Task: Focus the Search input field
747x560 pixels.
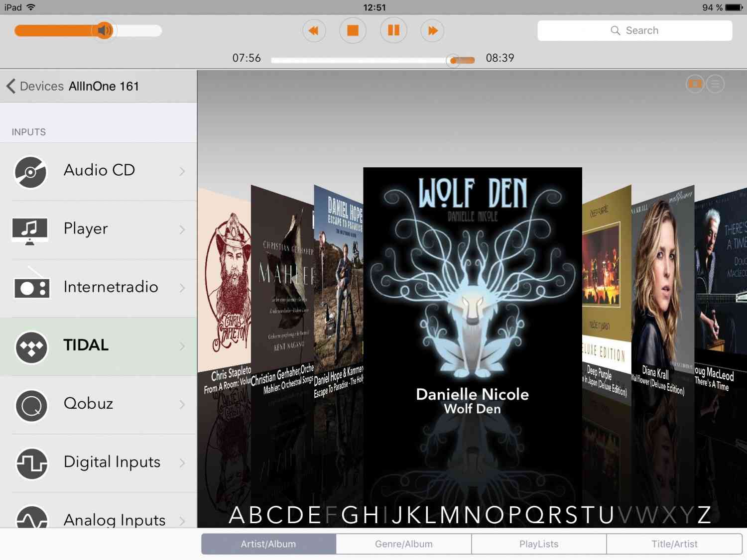Action: (635, 30)
